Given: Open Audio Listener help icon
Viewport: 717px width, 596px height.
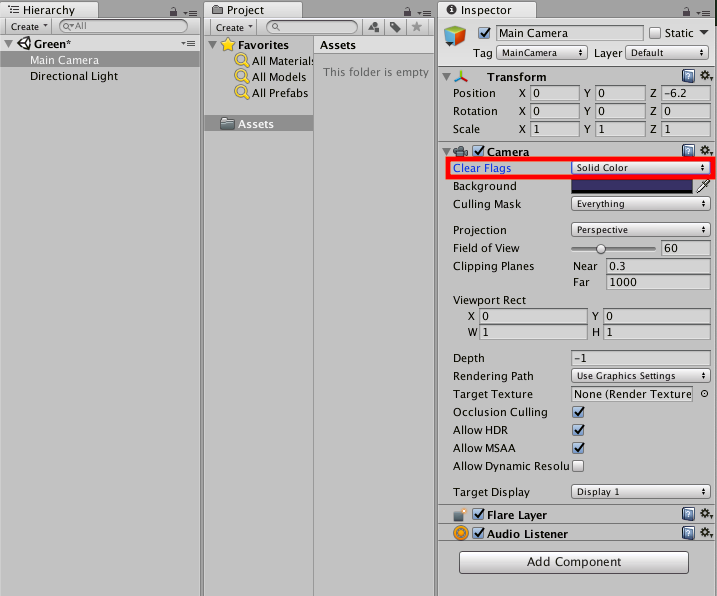Looking at the screenshot, I should click(688, 533).
